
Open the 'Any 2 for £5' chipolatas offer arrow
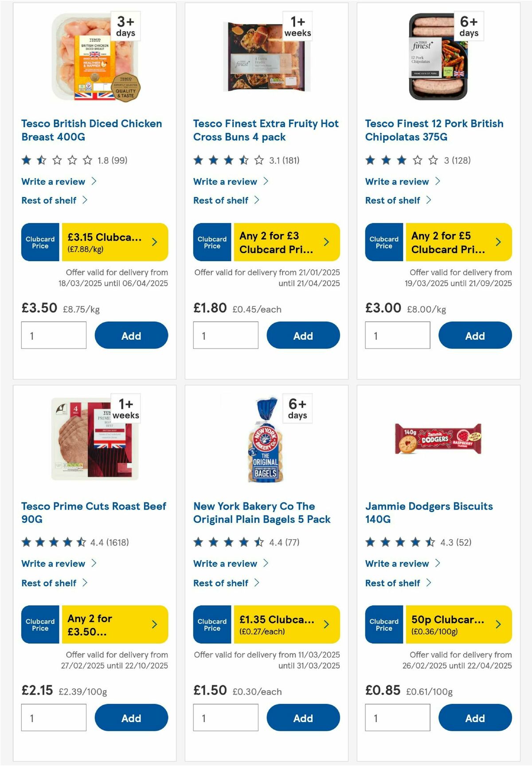coord(498,242)
